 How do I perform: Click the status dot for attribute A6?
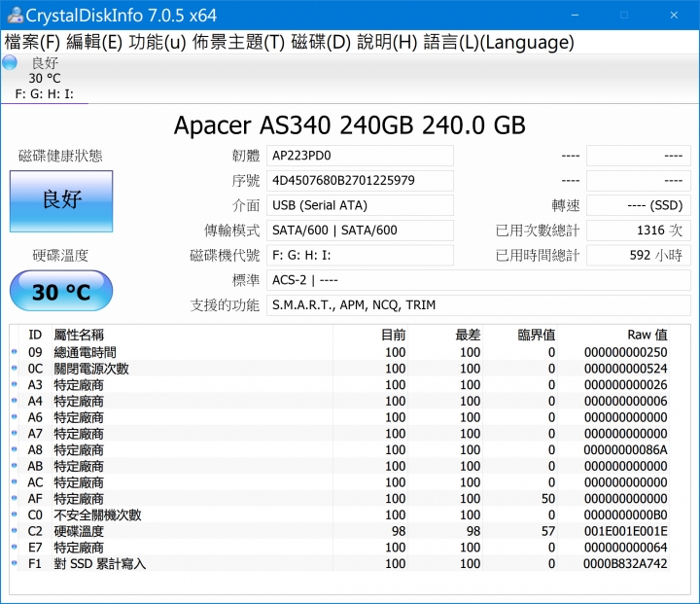click(15, 417)
